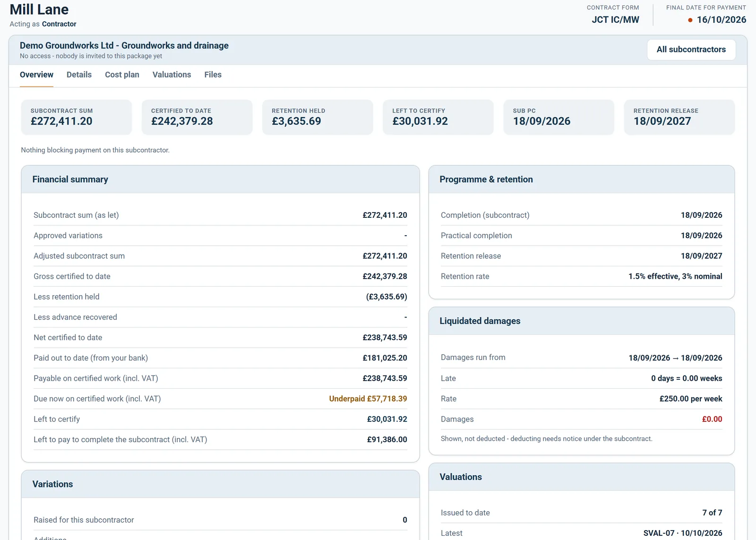
Task: Open the Files tab
Action: (213, 75)
